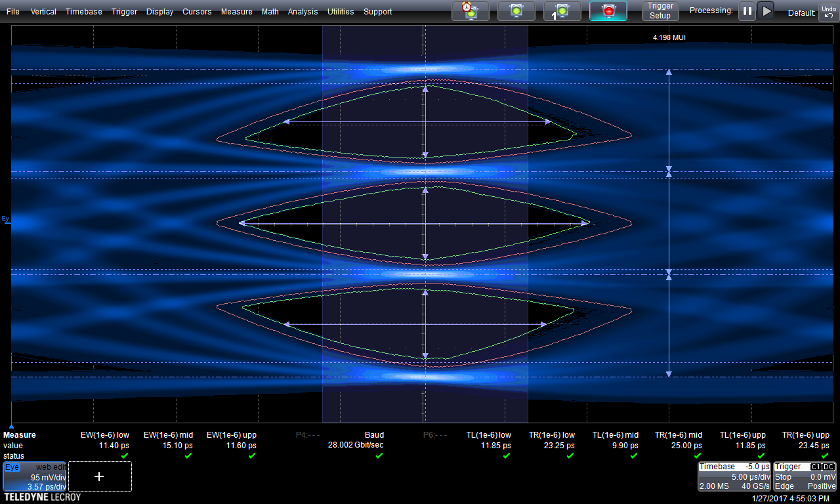
Task: Add a new trace with the plus box
Action: point(100,476)
